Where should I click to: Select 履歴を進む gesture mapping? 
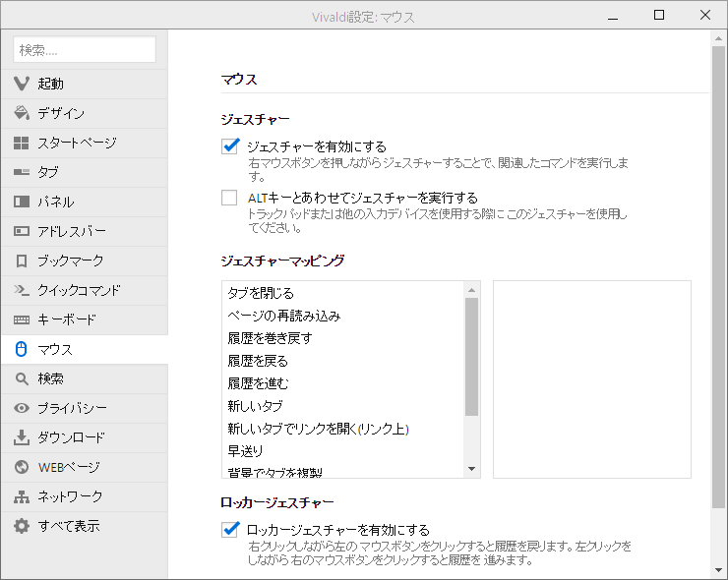[x=342, y=383]
